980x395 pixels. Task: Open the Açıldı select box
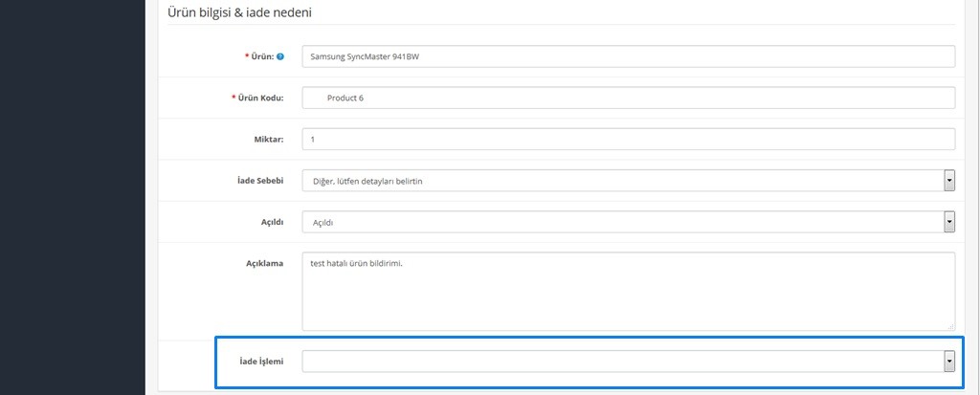622,222
